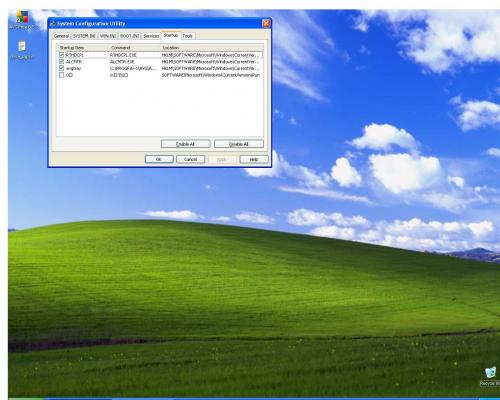Switch to the General tab
Screen dimensions: 500x400
(x=61, y=36)
